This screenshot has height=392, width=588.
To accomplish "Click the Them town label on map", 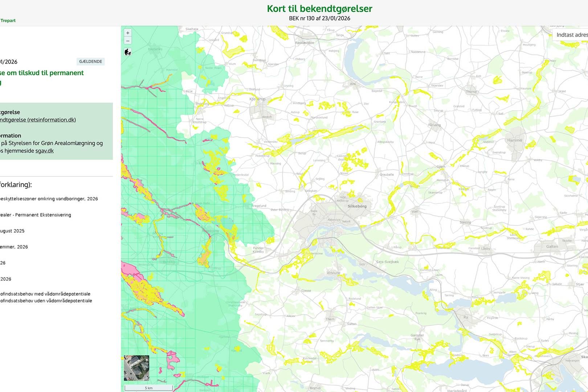I will (x=330, y=319).
